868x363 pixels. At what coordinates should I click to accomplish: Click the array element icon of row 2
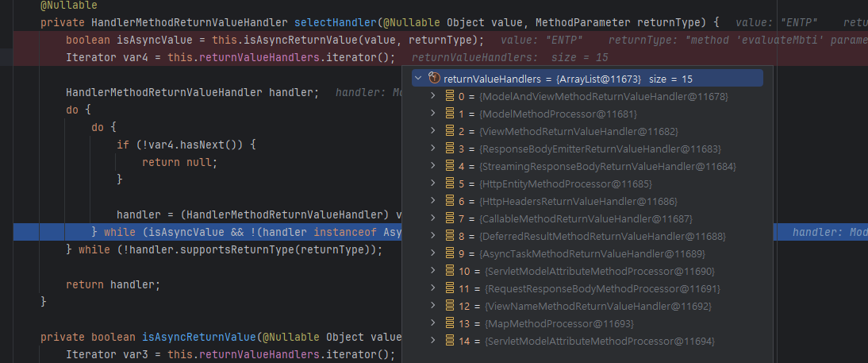click(x=450, y=131)
